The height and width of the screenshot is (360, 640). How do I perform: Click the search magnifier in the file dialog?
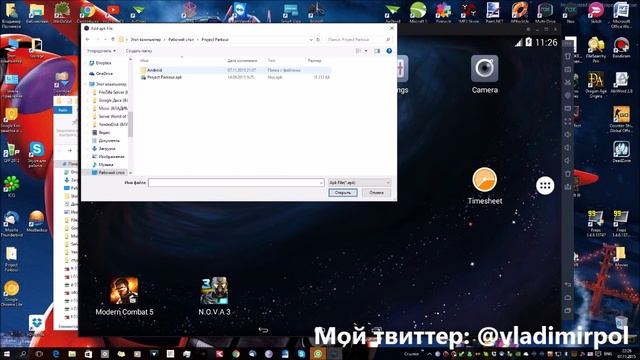[x=388, y=40]
